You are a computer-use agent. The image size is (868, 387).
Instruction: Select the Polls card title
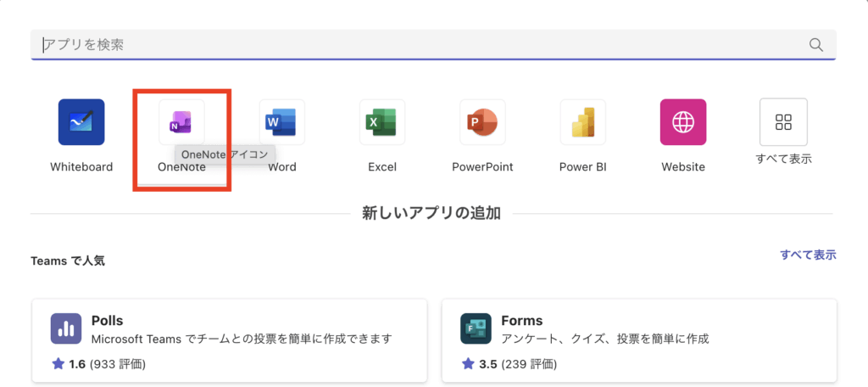point(107,321)
